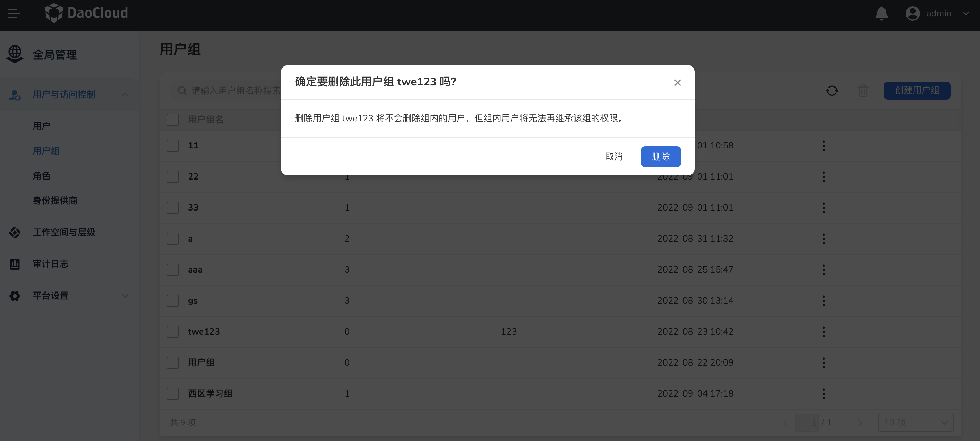Click the group name aaa
This screenshot has height=441, width=980.
click(195, 269)
